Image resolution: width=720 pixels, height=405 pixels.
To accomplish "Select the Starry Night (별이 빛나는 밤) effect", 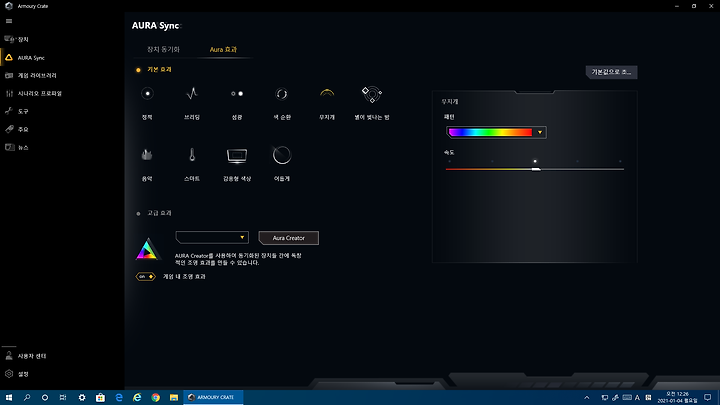I will (x=372, y=94).
